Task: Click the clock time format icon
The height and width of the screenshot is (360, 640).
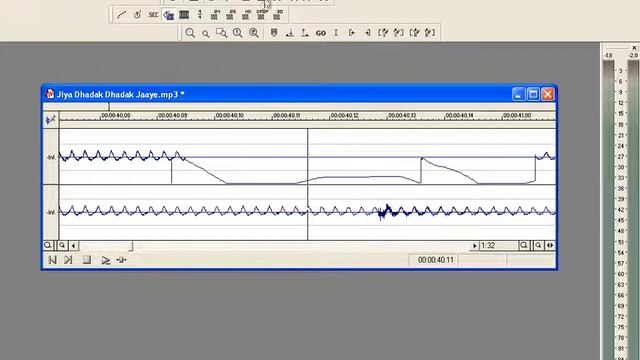Action: click(x=138, y=15)
